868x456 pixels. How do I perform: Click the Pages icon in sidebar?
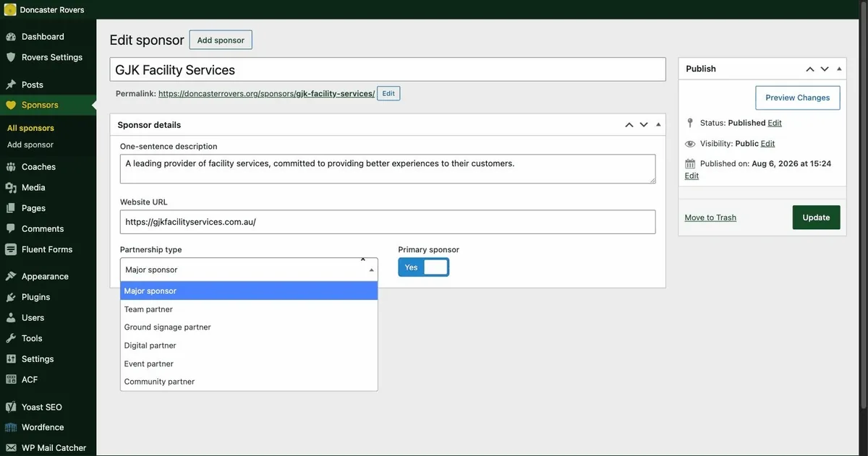click(11, 208)
